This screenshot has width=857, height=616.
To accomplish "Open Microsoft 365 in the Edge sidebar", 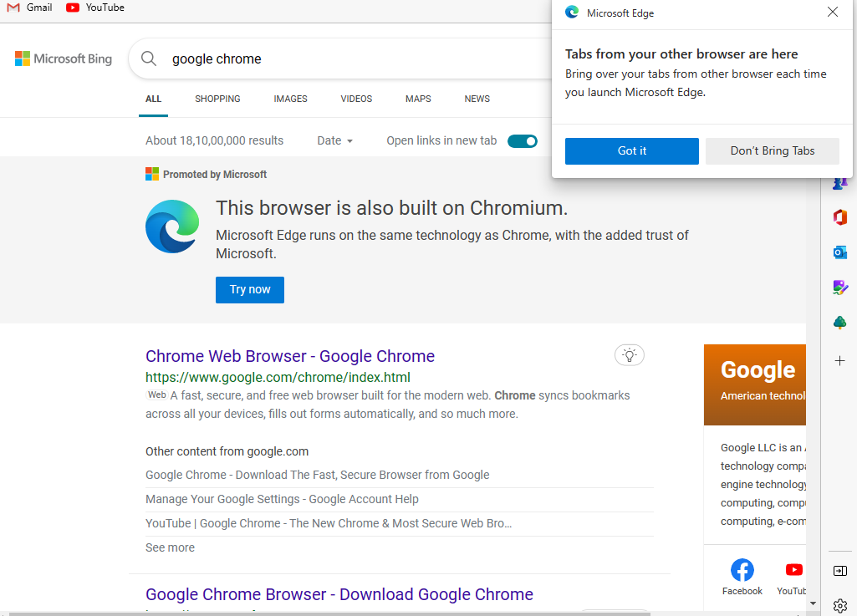I will pyautogui.click(x=840, y=217).
